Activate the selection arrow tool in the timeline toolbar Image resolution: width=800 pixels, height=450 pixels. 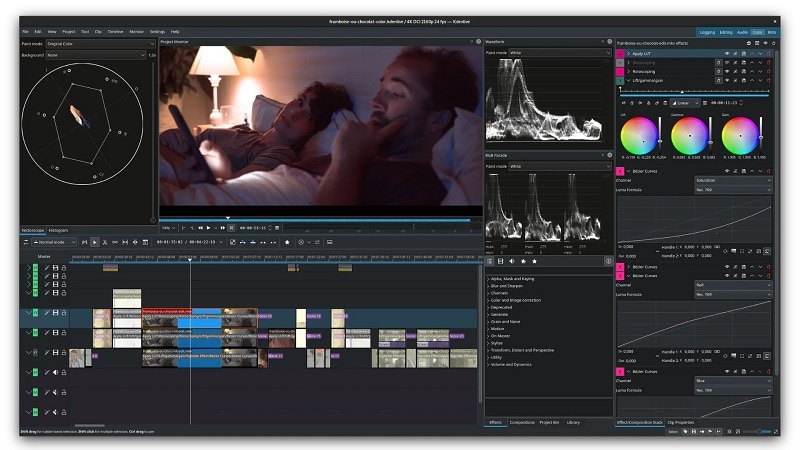tap(95, 242)
